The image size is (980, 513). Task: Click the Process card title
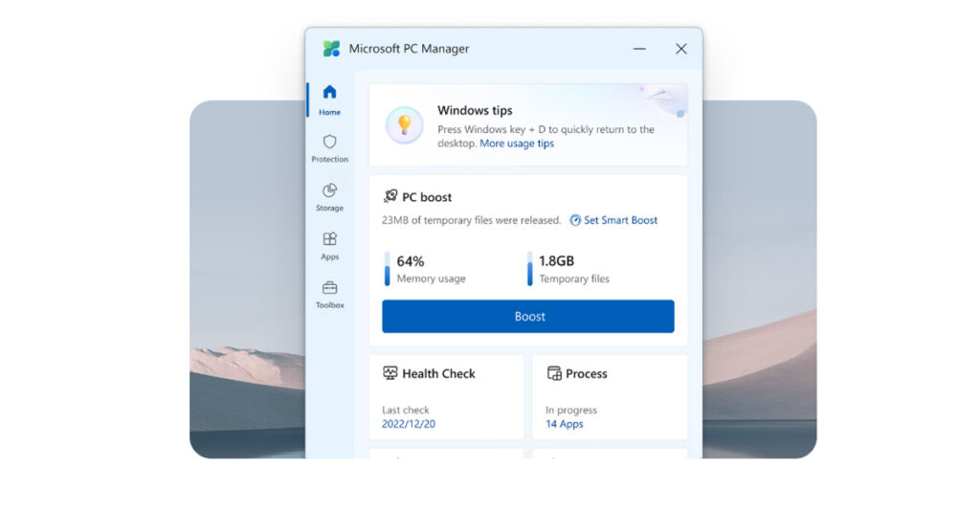[587, 373]
